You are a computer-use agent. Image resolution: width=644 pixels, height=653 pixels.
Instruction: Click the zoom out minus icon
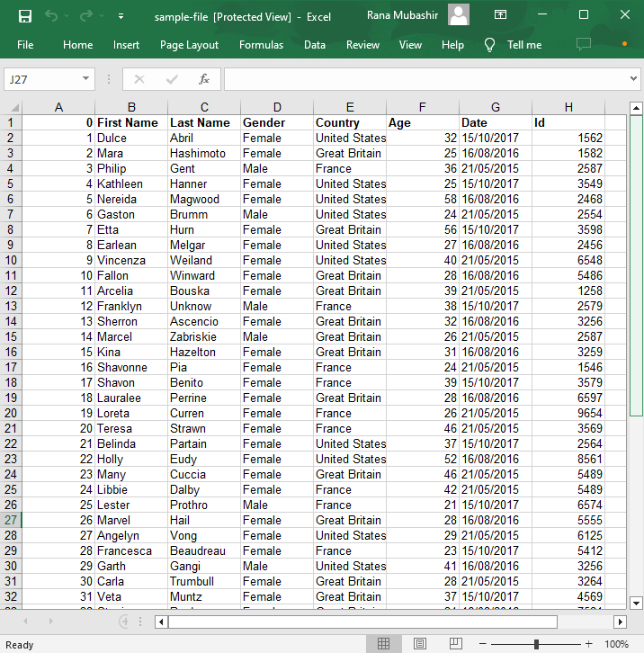coord(485,644)
